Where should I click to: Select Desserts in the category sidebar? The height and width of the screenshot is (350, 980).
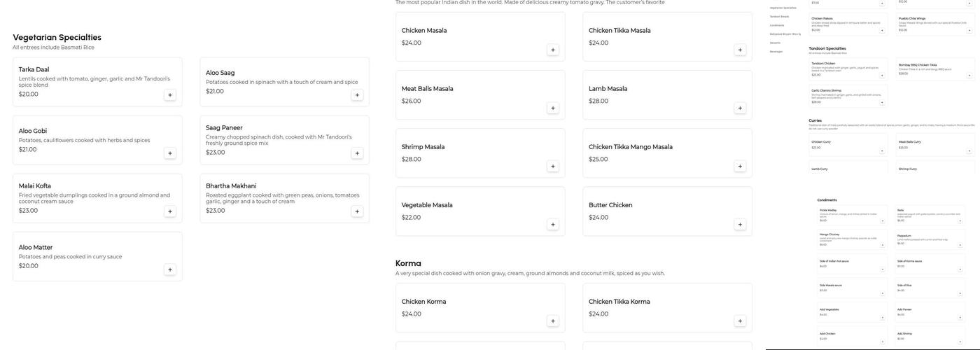coord(776,42)
